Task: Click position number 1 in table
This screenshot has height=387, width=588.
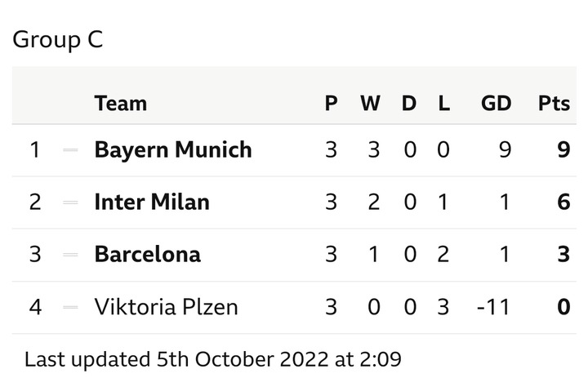Action: (x=35, y=149)
